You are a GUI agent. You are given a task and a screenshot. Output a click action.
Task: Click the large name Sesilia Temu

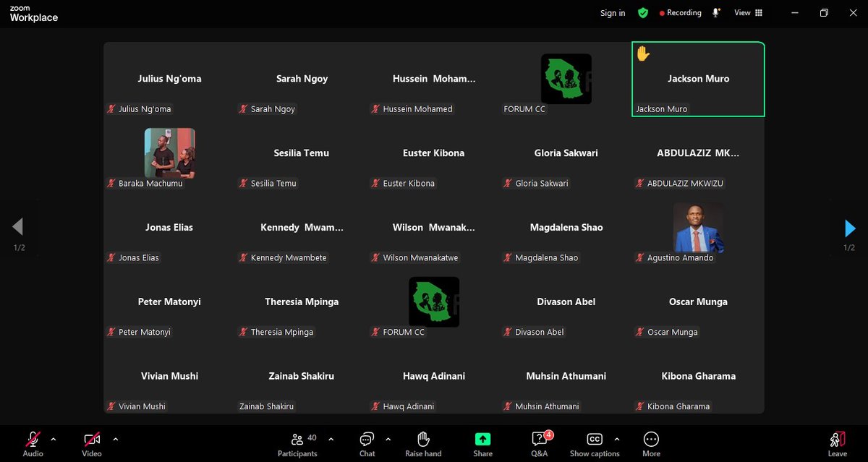pyautogui.click(x=302, y=153)
